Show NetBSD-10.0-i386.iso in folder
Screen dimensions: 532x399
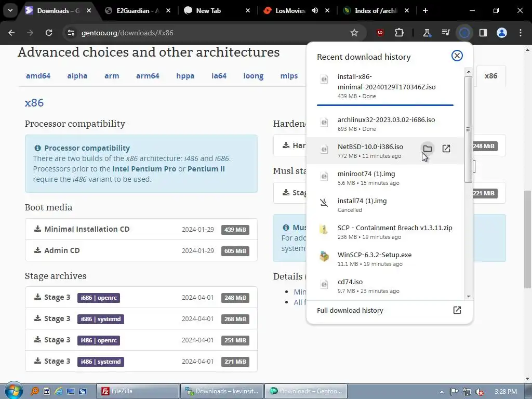(x=428, y=149)
